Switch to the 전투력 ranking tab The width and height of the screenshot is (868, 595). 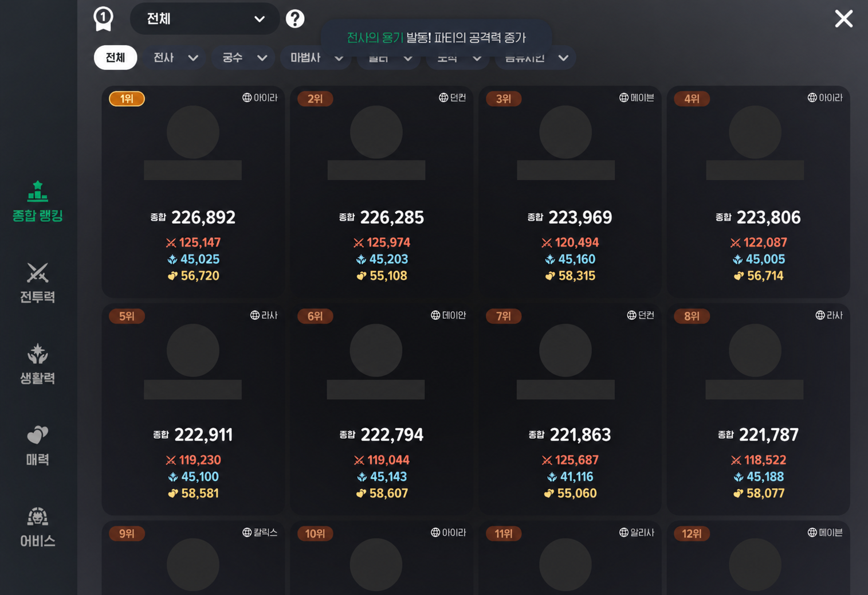(38, 283)
